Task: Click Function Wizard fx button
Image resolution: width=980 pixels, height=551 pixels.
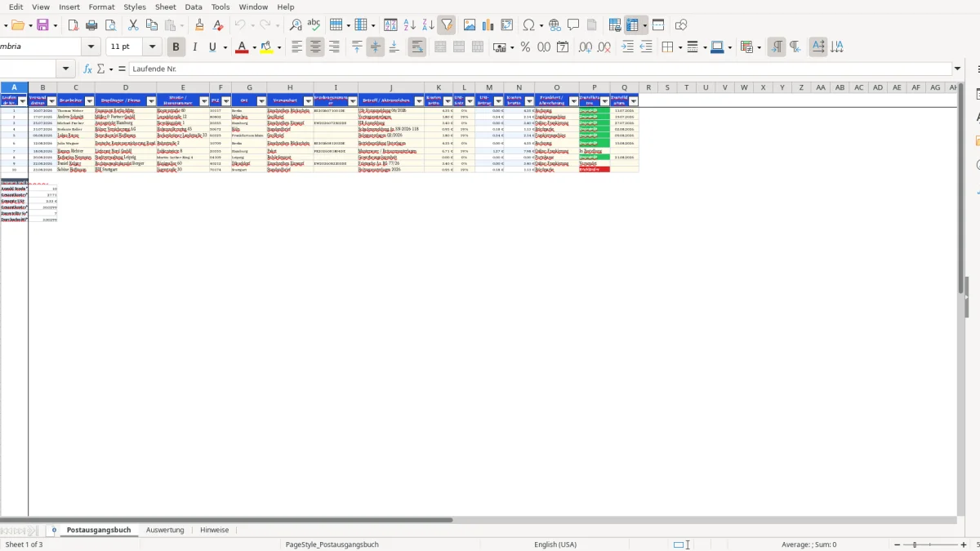Action: point(88,69)
